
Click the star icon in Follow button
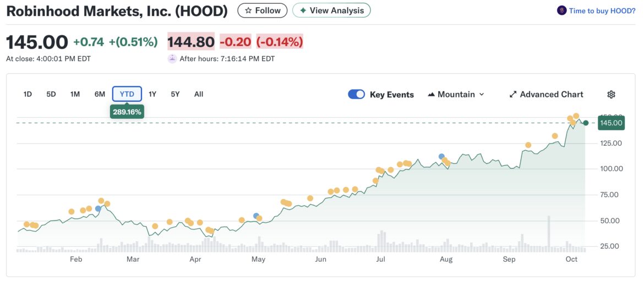[248, 10]
